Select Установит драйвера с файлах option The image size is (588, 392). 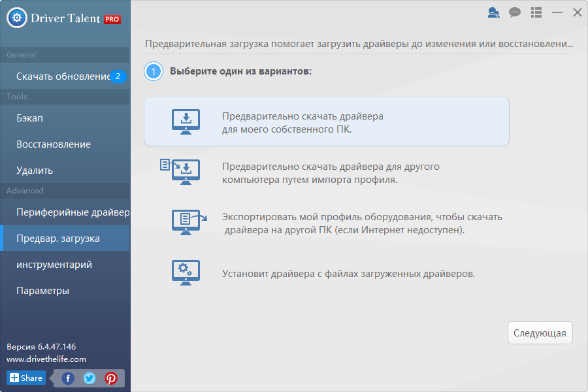click(327, 274)
